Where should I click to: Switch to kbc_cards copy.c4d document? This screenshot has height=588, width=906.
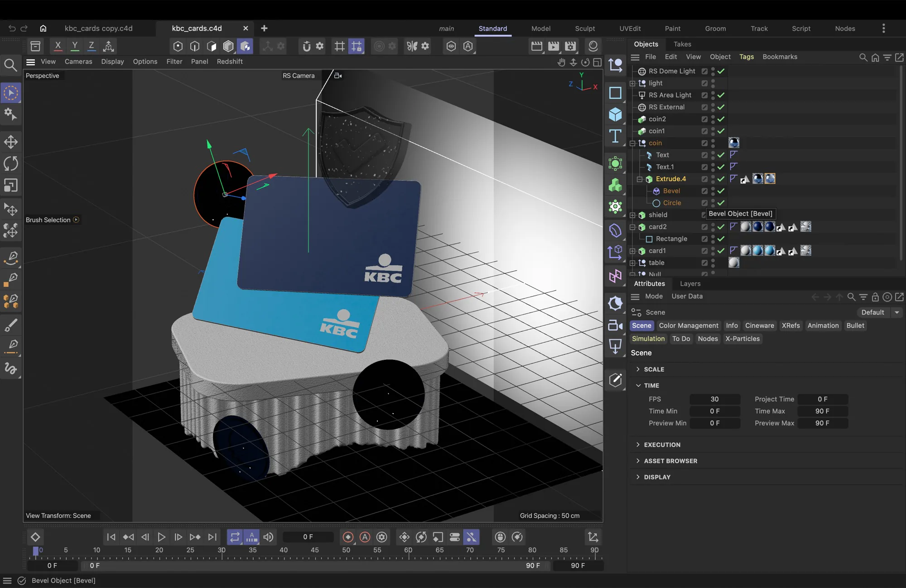pyautogui.click(x=99, y=28)
